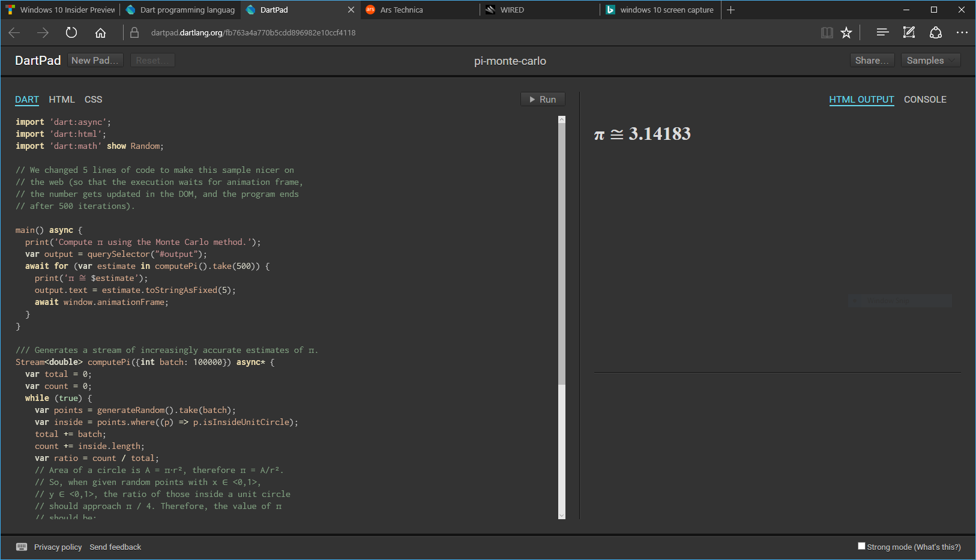Click the code editor scrollbar thumb
The width and height of the screenshot is (976, 560).
pos(562,253)
